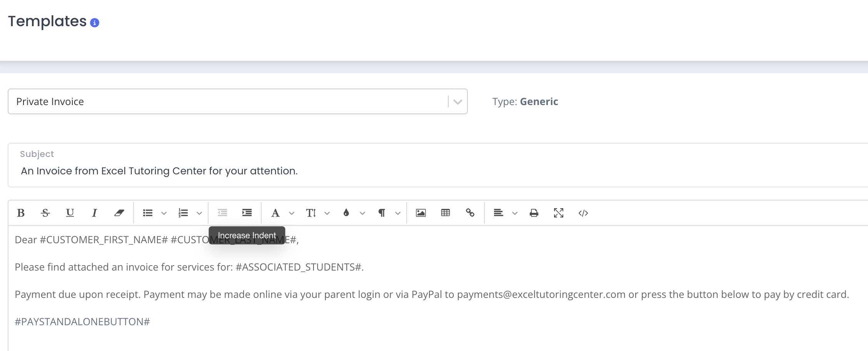Click the Templates info icon
This screenshot has height=351, width=868.
click(95, 23)
